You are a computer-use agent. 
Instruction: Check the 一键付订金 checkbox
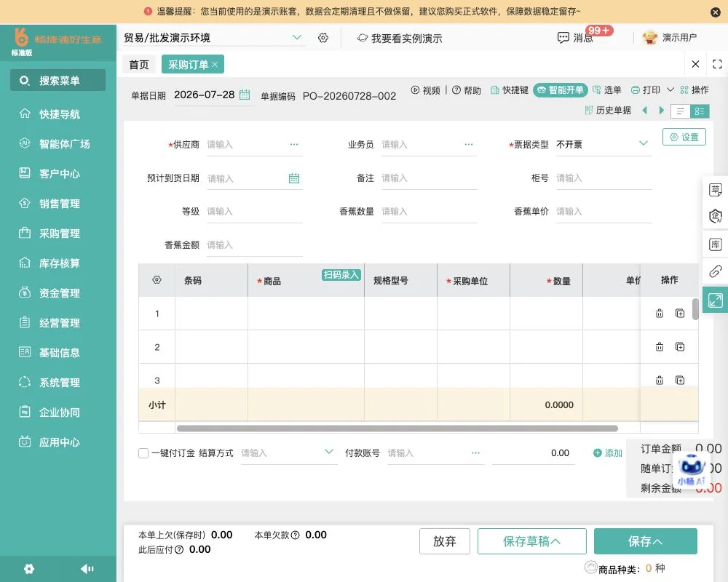coord(143,453)
